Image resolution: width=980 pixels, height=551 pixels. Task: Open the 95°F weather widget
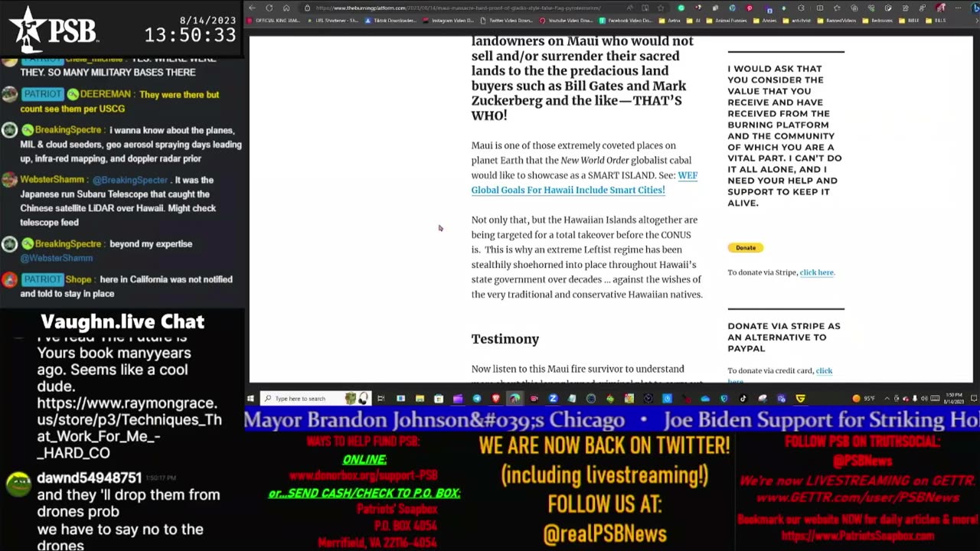863,398
